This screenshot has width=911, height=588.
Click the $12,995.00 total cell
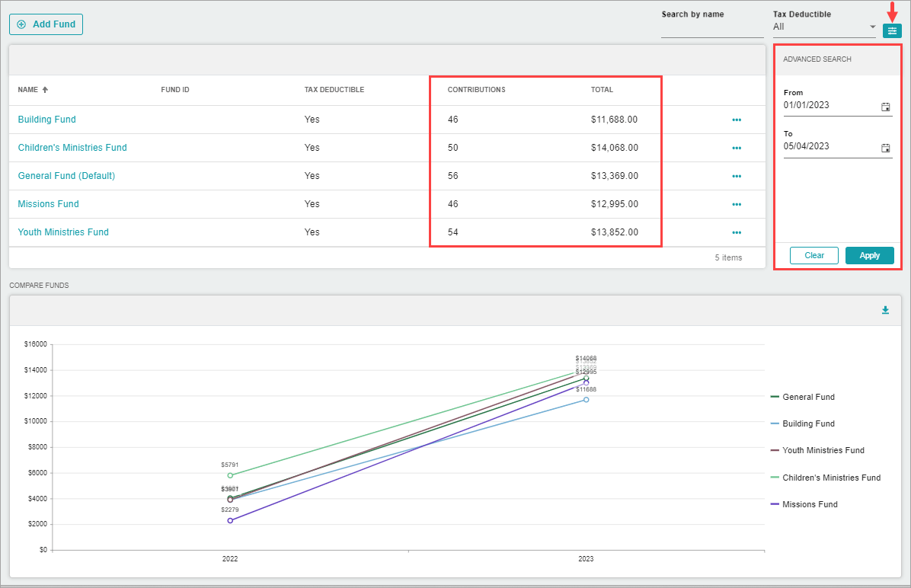[615, 205]
